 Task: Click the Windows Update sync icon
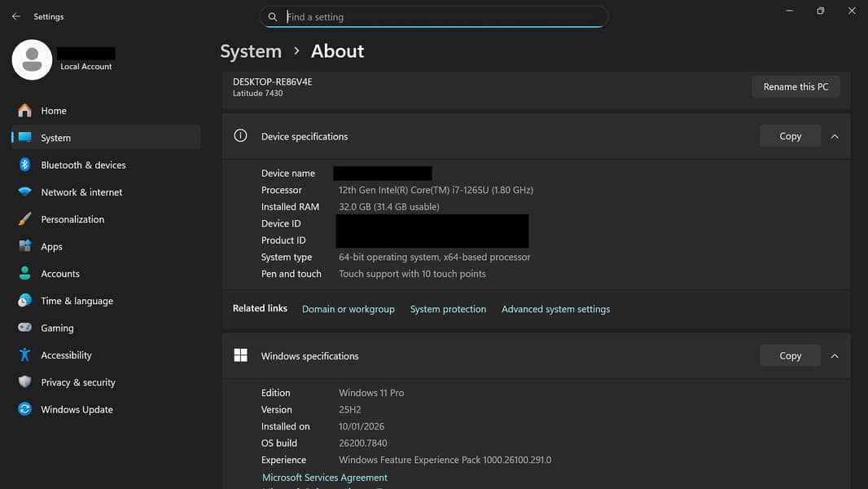pyautogui.click(x=25, y=409)
